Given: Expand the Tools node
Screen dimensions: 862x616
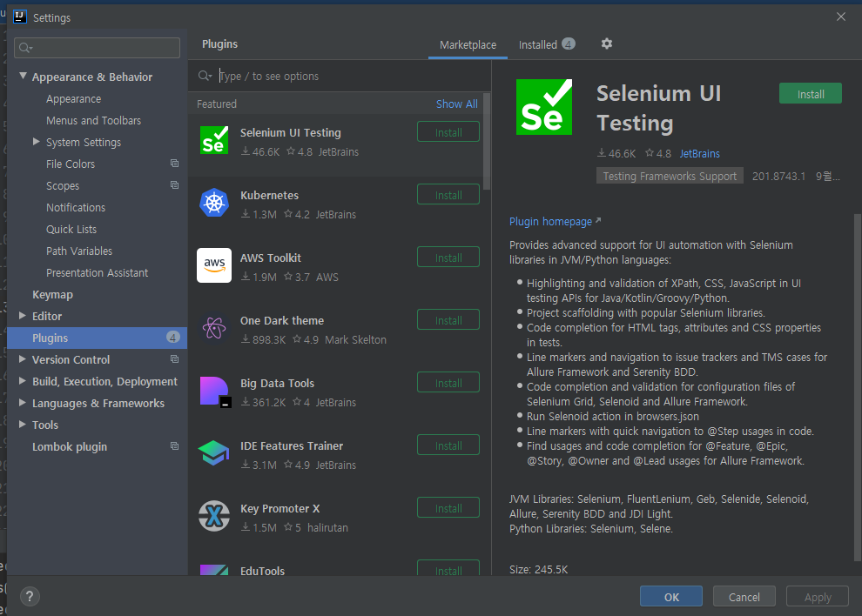Looking at the screenshot, I should pyautogui.click(x=23, y=425).
